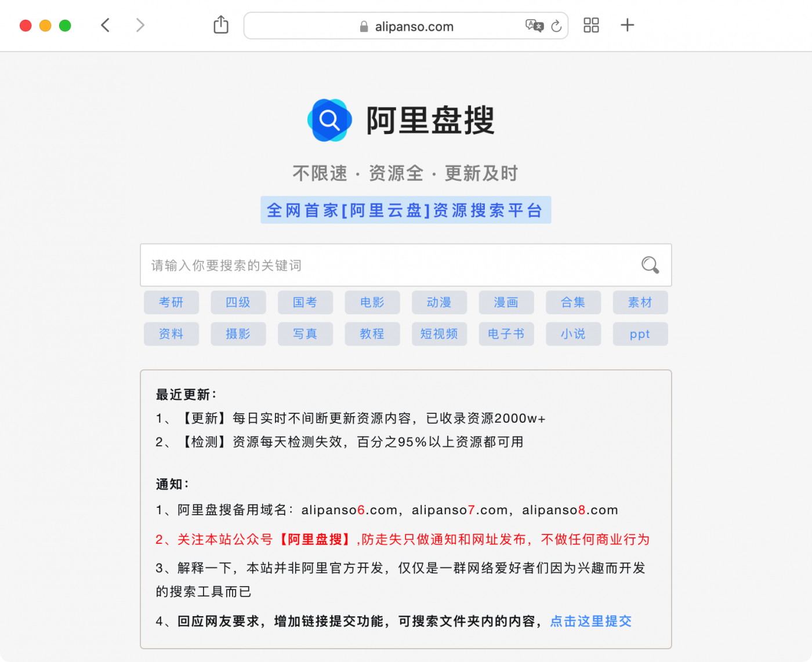812x662 pixels.
Task: Click the Safari forward arrow
Action: point(140,25)
